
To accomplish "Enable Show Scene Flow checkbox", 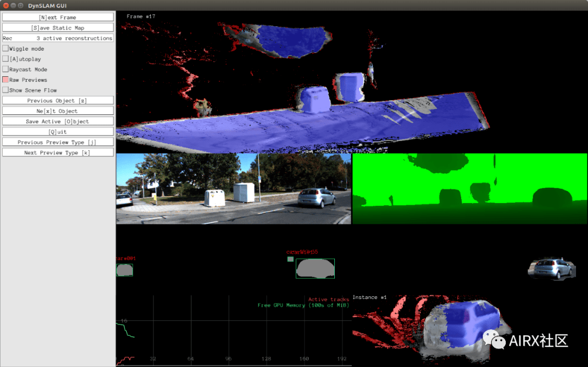I will [x=5, y=90].
